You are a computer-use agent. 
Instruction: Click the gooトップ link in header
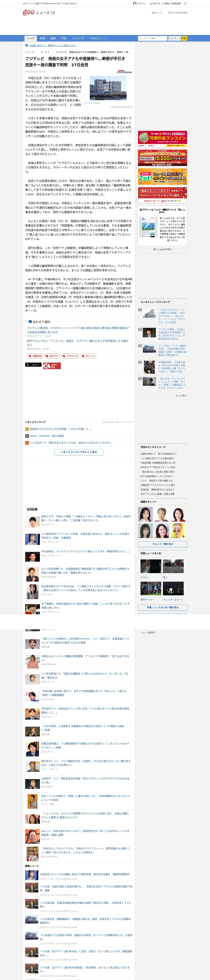[157, 13]
